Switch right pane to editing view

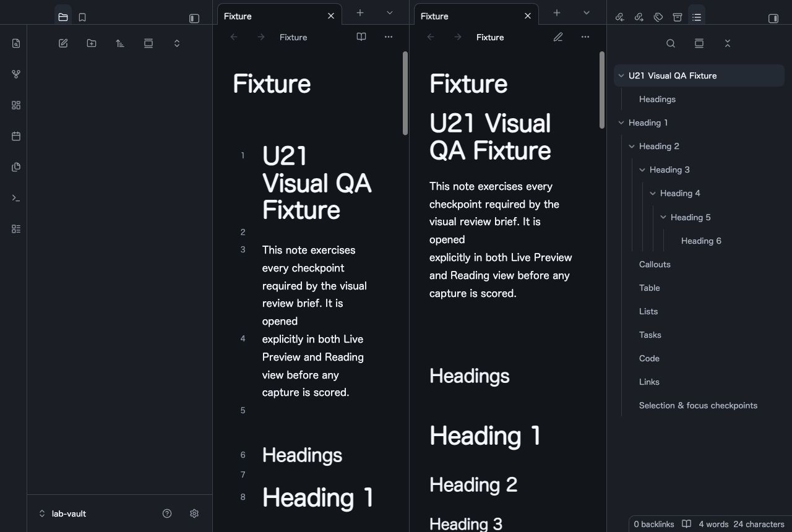click(558, 37)
